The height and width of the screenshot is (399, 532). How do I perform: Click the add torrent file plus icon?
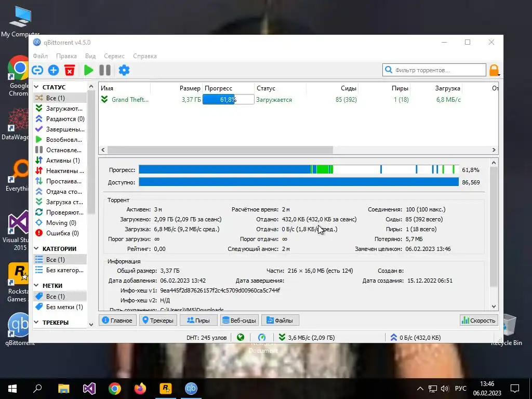[54, 70]
